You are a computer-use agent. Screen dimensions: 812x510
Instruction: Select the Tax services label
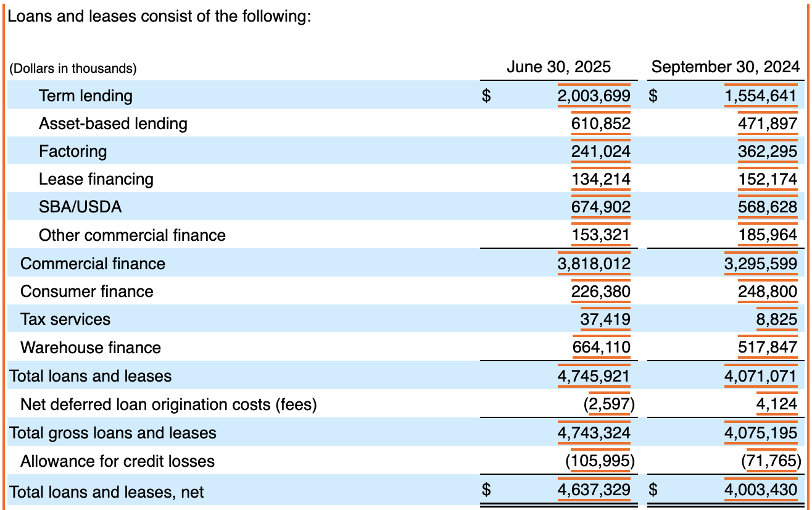coord(59,319)
